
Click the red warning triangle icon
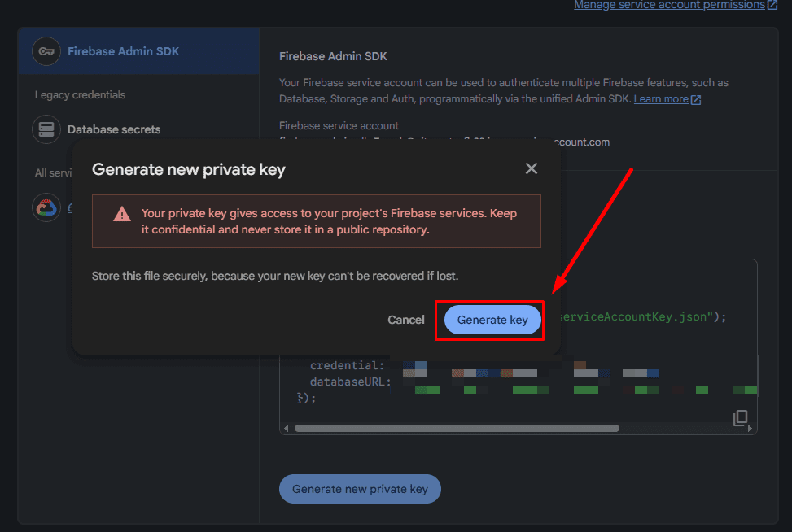(x=122, y=214)
